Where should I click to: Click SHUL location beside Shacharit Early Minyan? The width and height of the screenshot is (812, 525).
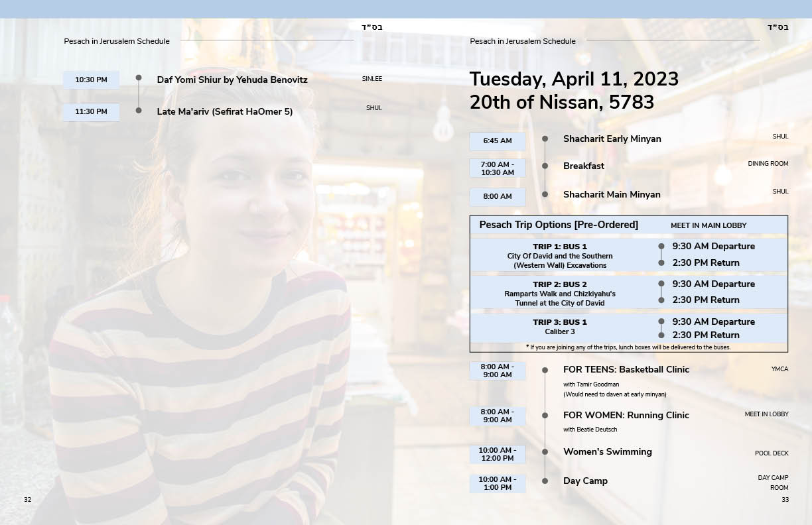tap(780, 137)
